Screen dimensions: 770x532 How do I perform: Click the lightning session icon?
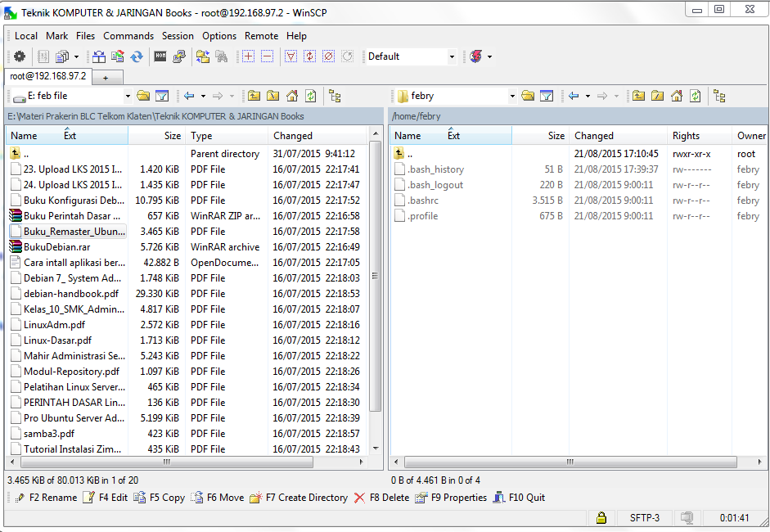tap(476, 56)
